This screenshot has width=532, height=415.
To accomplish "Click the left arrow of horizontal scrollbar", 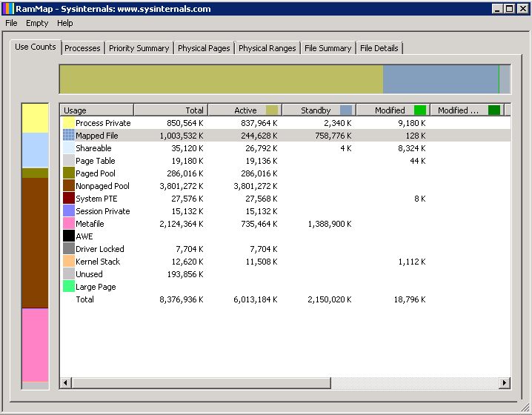I will coord(66,383).
